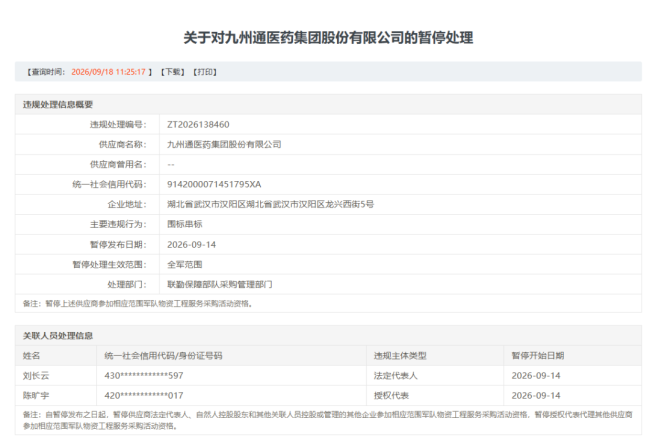Click the 下载 download link

tap(173, 72)
